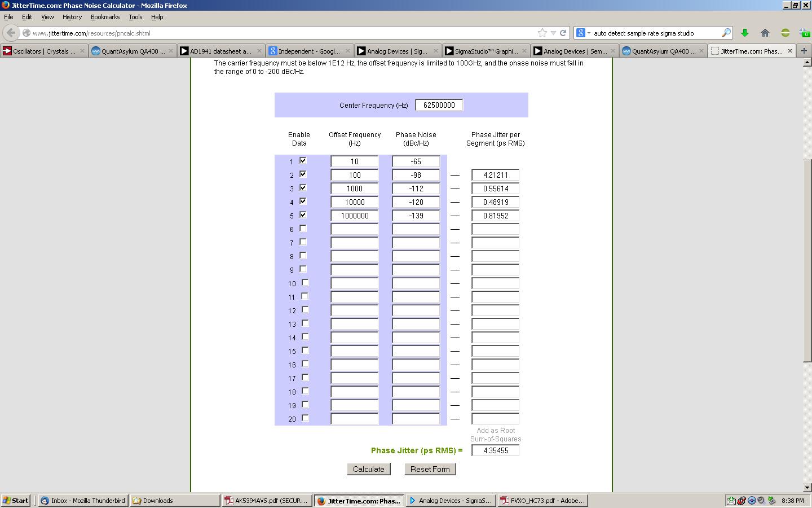Toggle row 5 Enable Data checkbox

(x=303, y=215)
